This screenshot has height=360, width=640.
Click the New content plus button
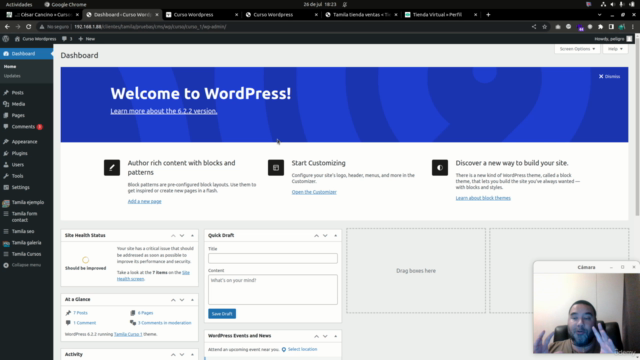tap(87, 39)
